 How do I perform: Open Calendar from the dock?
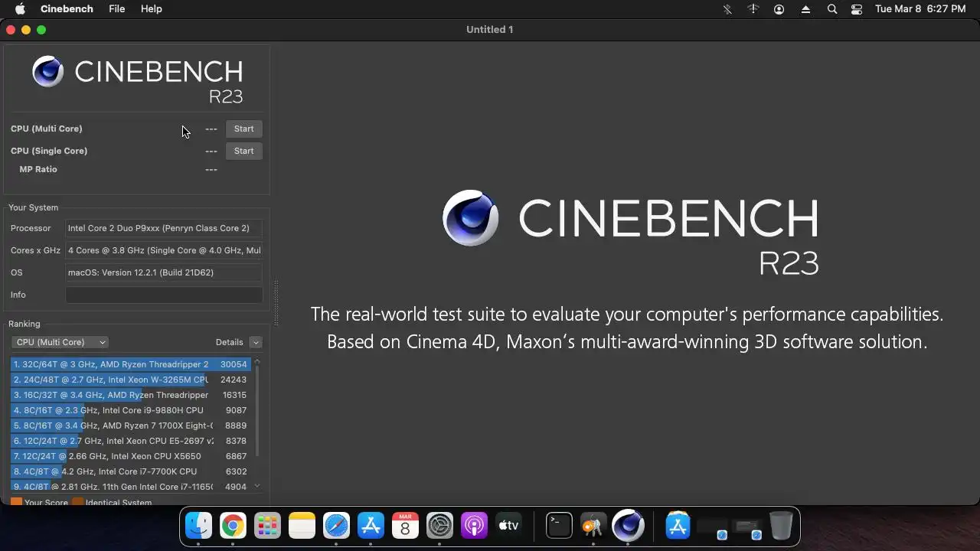pyautogui.click(x=405, y=526)
